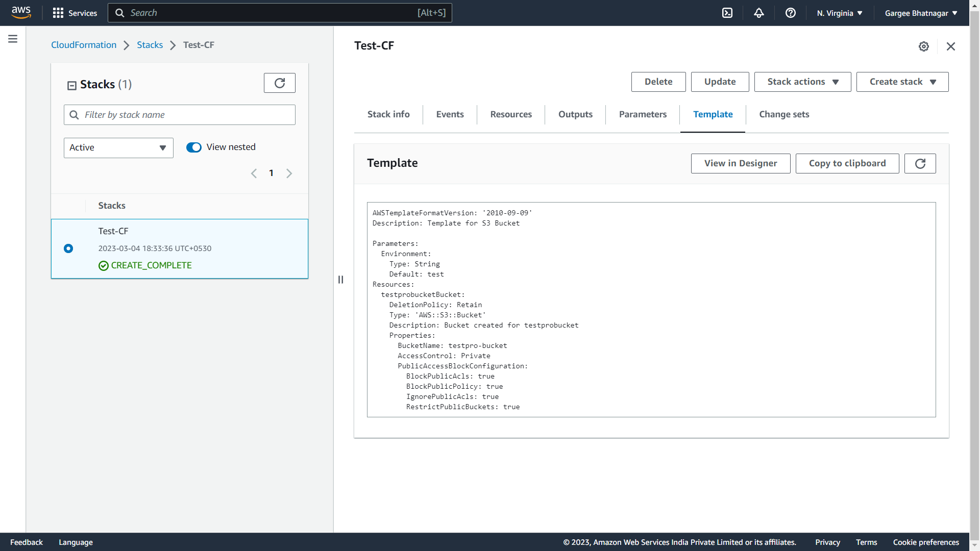Refresh the Stacks list

click(x=279, y=83)
